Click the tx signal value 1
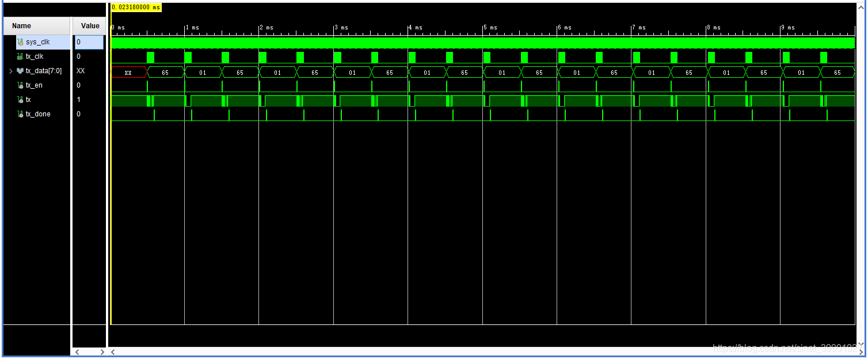The height and width of the screenshot is (359, 868). pyautogui.click(x=79, y=100)
